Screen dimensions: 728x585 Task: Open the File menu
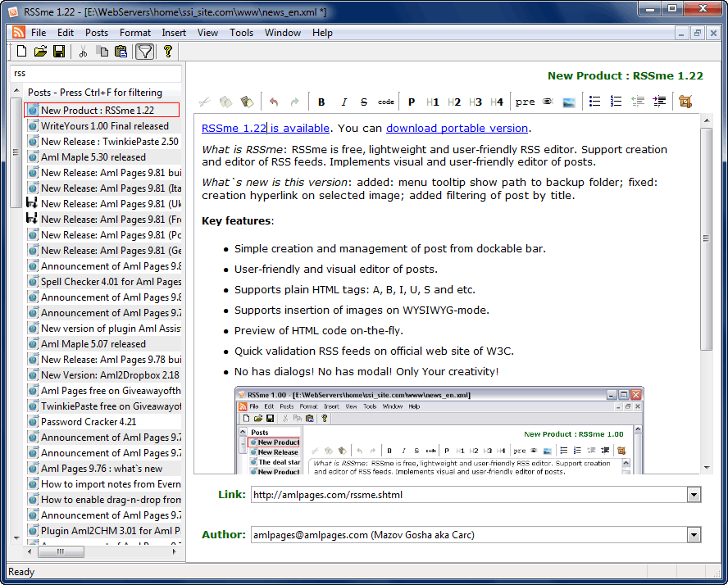click(x=39, y=33)
